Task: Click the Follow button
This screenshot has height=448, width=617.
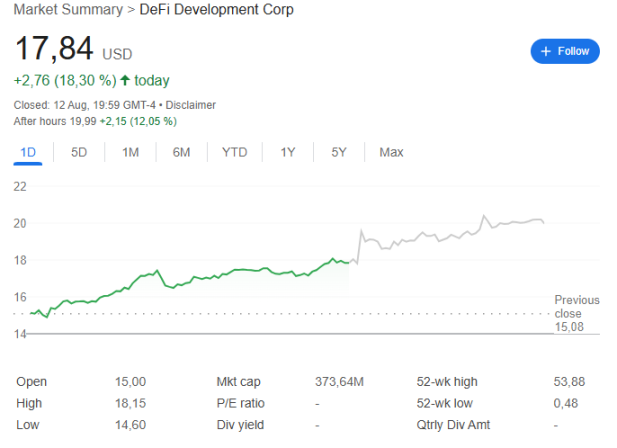Action: pos(565,51)
